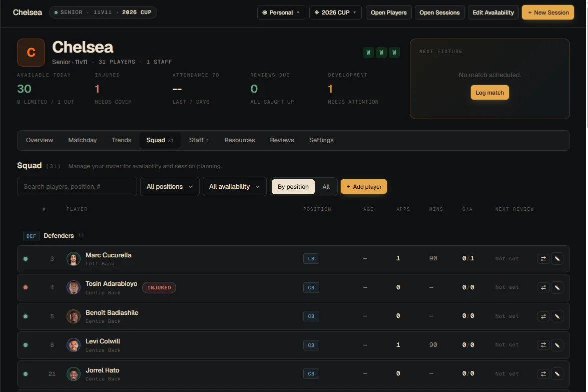
Task: Go to the Resources tab
Action: pos(240,140)
